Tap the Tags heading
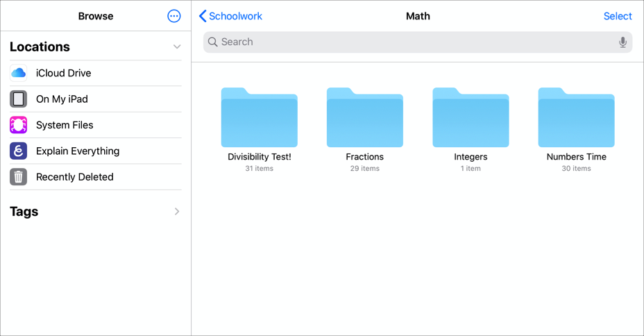The height and width of the screenshot is (336, 644). tap(24, 212)
